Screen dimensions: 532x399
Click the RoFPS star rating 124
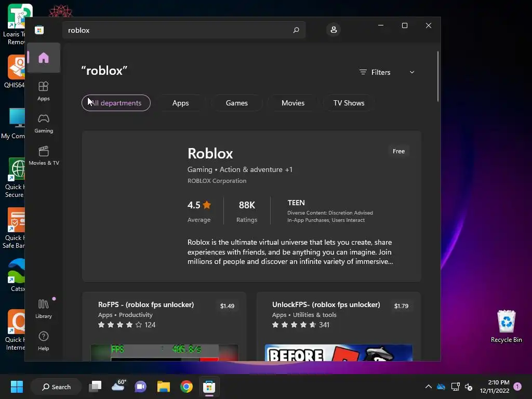coord(127,325)
